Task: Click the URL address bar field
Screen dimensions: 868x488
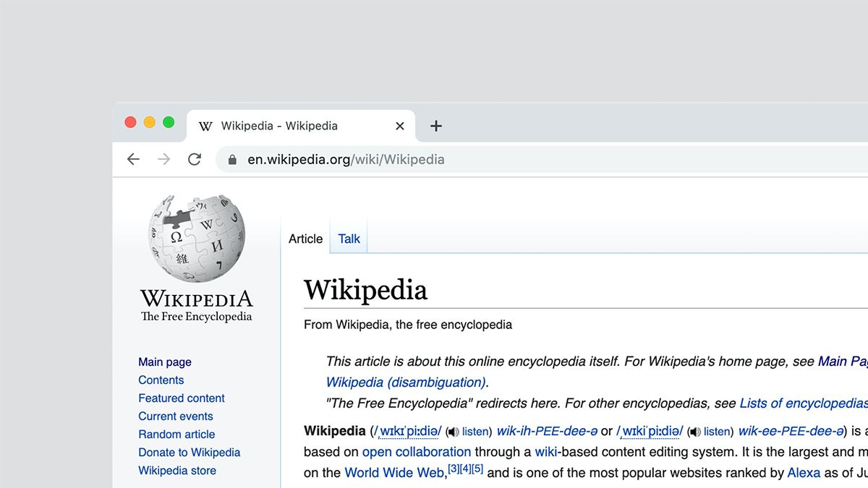Action: click(506, 160)
